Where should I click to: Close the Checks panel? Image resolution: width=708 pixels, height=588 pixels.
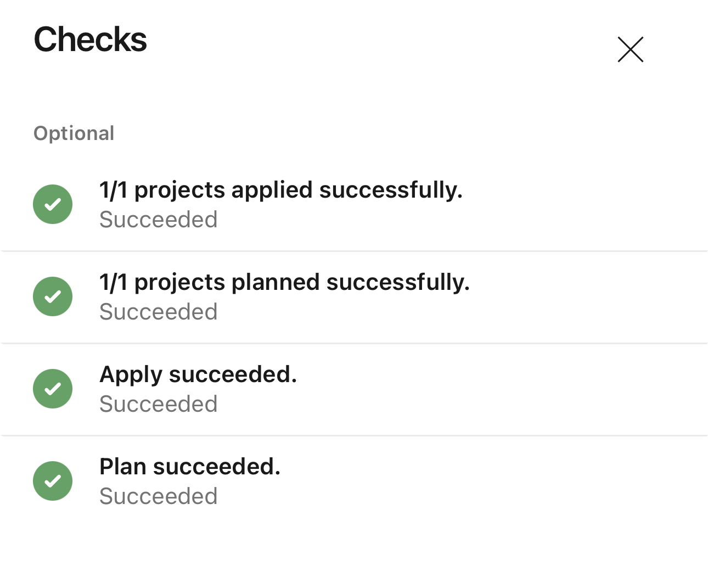[630, 49]
